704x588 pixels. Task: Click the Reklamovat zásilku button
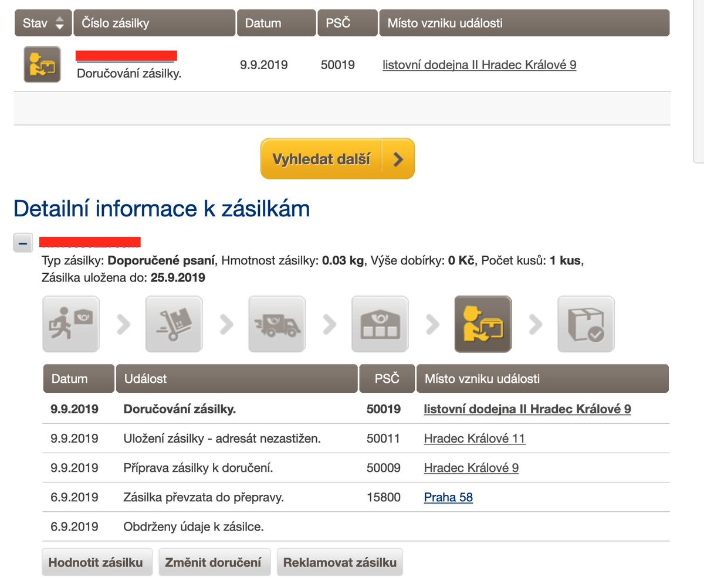pyautogui.click(x=340, y=562)
